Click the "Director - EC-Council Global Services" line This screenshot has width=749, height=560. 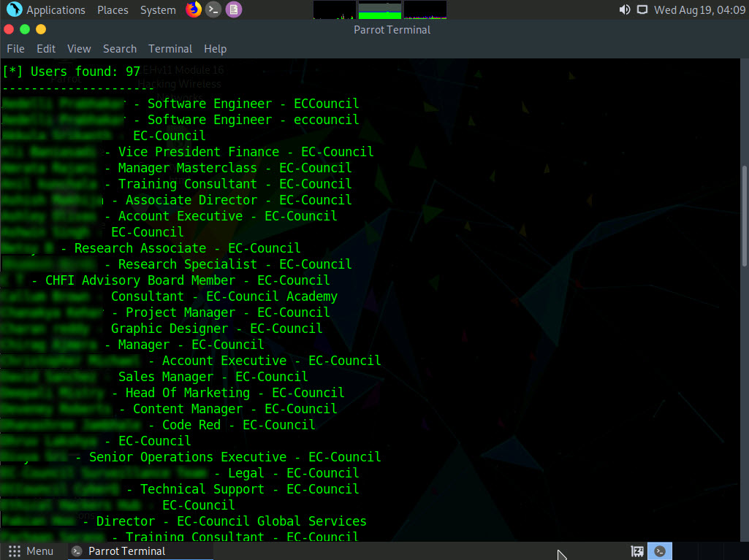click(184, 521)
